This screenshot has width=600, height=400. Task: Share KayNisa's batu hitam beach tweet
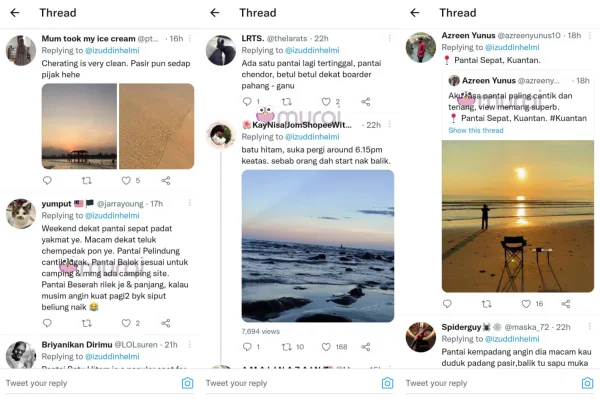[367, 347]
